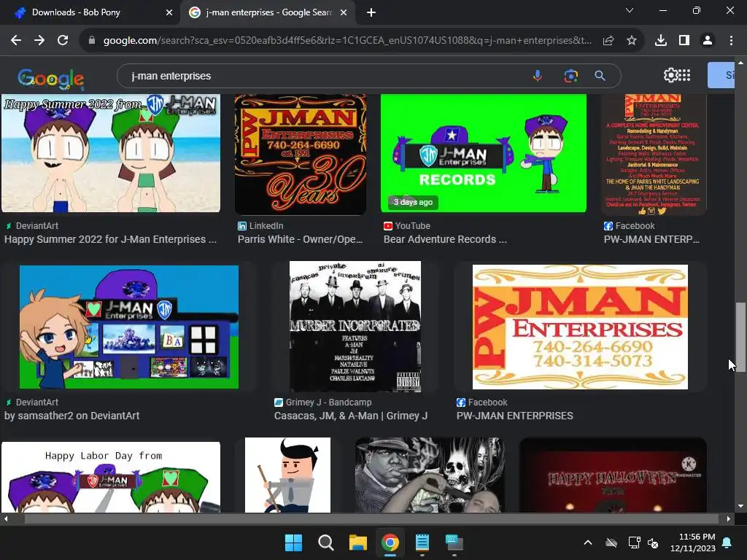Bookmark this tab with the star
Image resolution: width=747 pixels, height=560 pixels.
(x=632, y=41)
